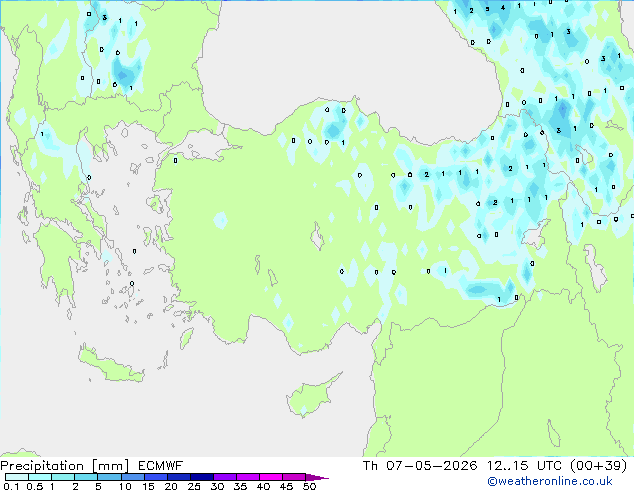Click the legend label "50"
634x490 pixels.
point(309,486)
